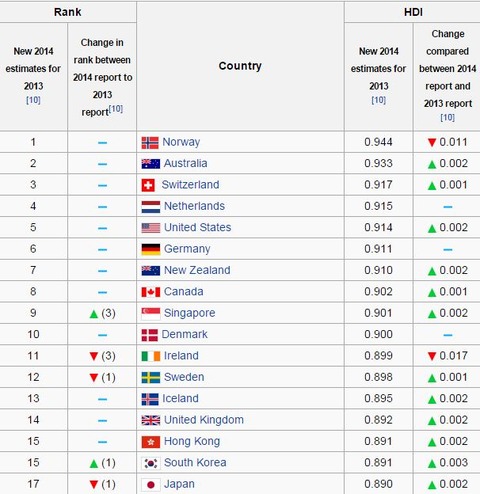Click the Sweden flag icon

coord(150,378)
